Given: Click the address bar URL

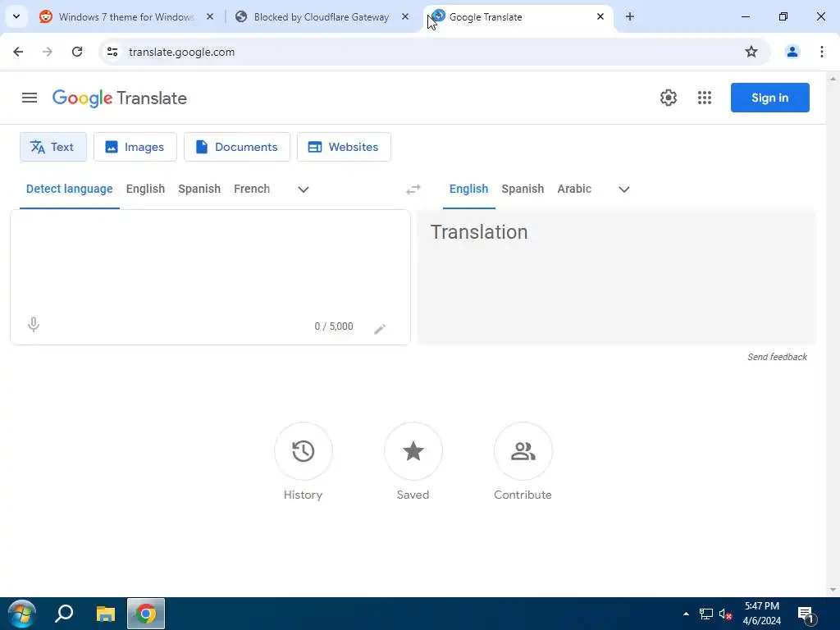Looking at the screenshot, I should [x=181, y=52].
